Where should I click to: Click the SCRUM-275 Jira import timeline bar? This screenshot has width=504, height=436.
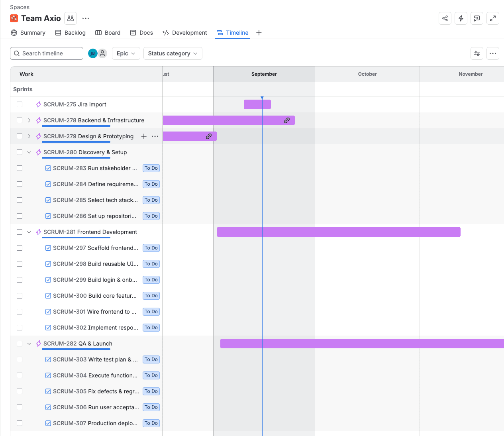257,104
